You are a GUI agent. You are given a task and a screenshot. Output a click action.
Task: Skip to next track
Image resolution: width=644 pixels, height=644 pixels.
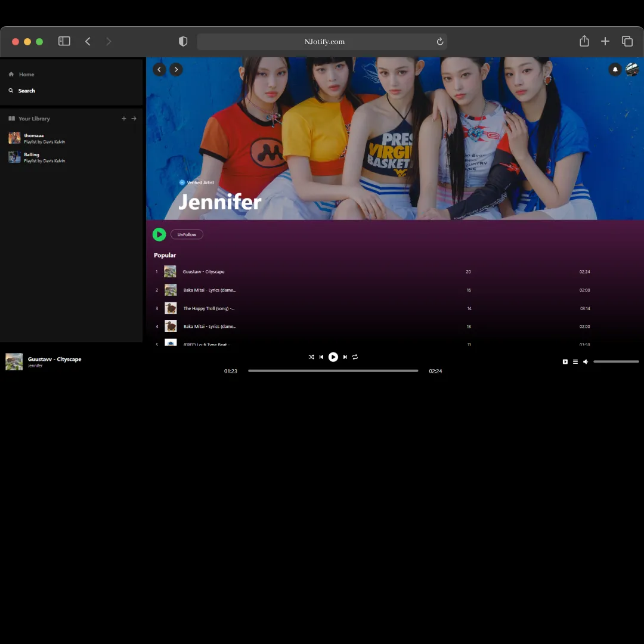(x=345, y=357)
